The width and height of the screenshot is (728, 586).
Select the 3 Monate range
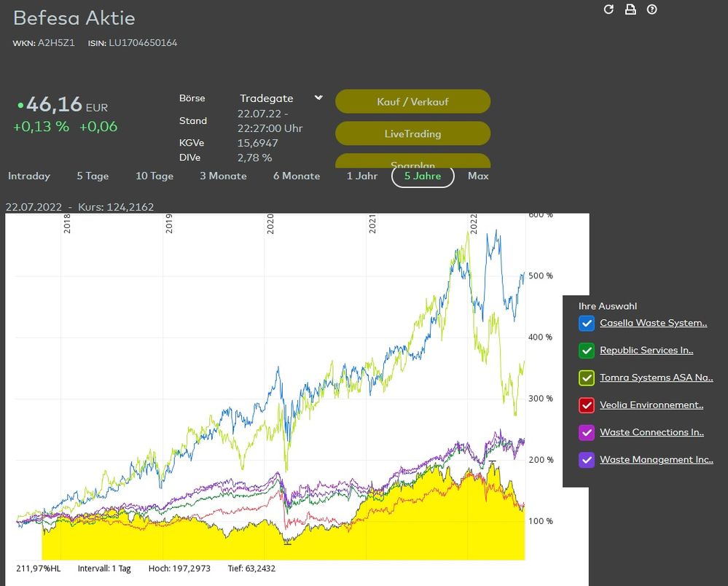[x=223, y=176]
